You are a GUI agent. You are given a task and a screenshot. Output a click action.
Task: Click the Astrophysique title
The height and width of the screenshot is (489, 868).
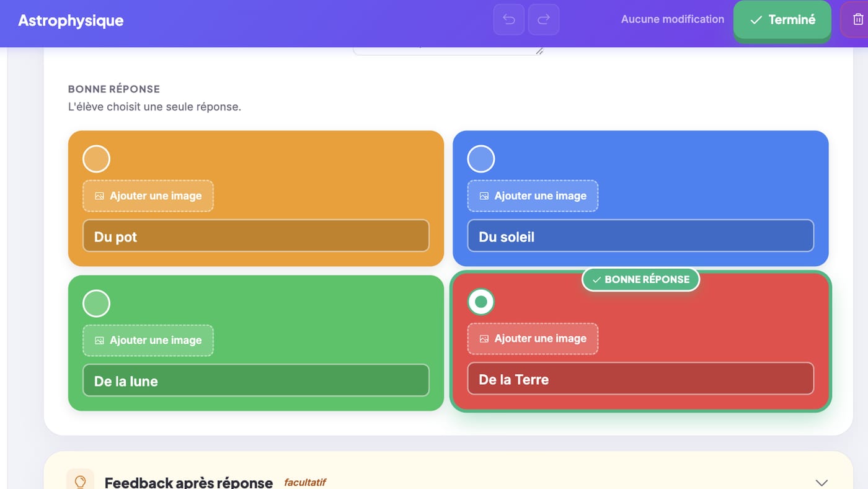point(71,20)
